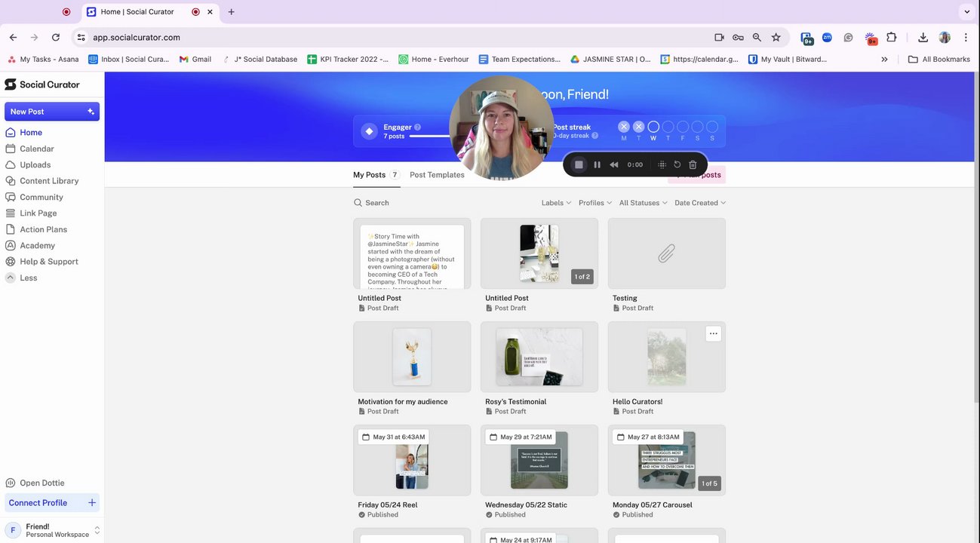Expand the Friend! Personal Workspace switcher
Viewport: 980px width, 543px height.
[52, 530]
